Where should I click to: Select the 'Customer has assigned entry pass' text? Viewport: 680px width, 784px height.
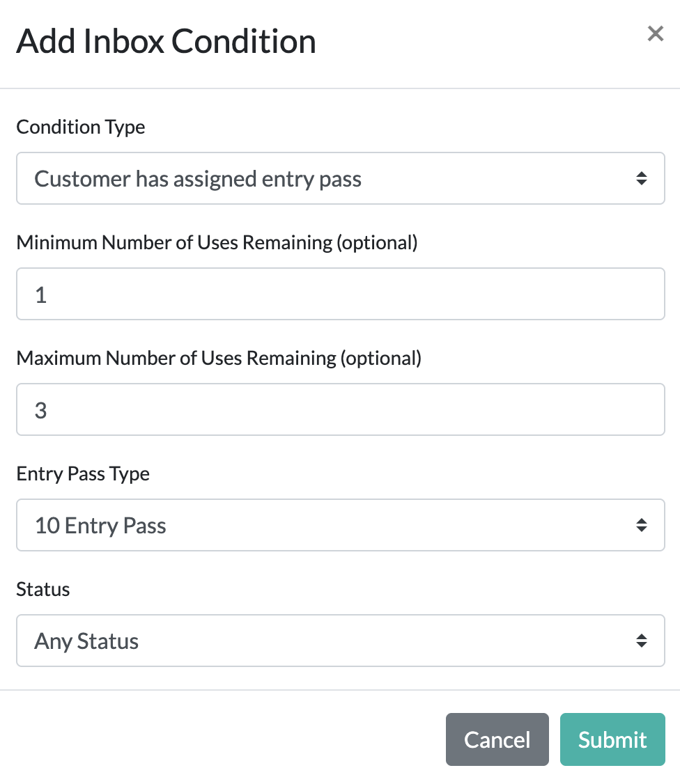click(x=198, y=179)
